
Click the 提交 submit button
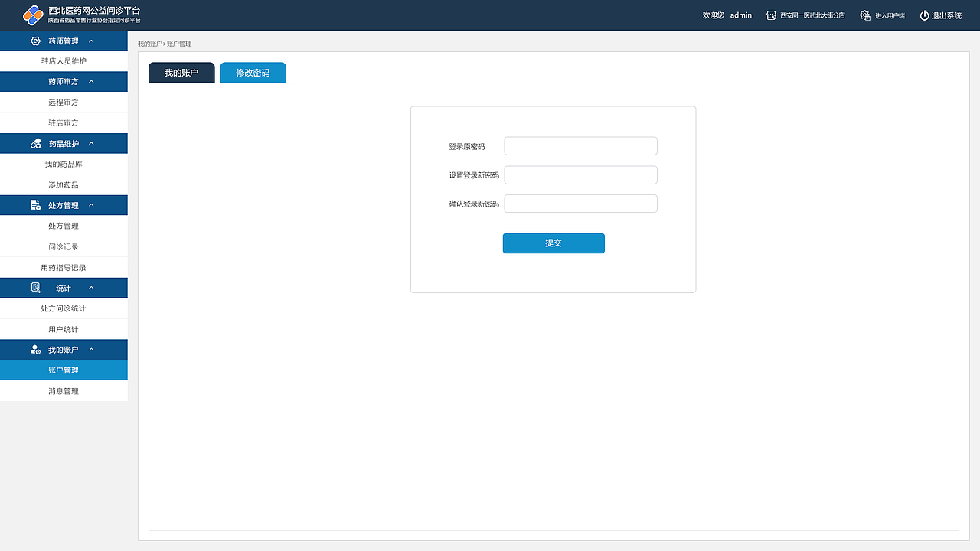(554, 243)
